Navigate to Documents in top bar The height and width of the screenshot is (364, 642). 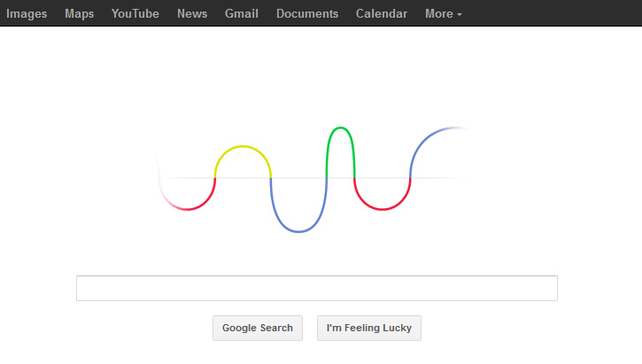[307, 13]
